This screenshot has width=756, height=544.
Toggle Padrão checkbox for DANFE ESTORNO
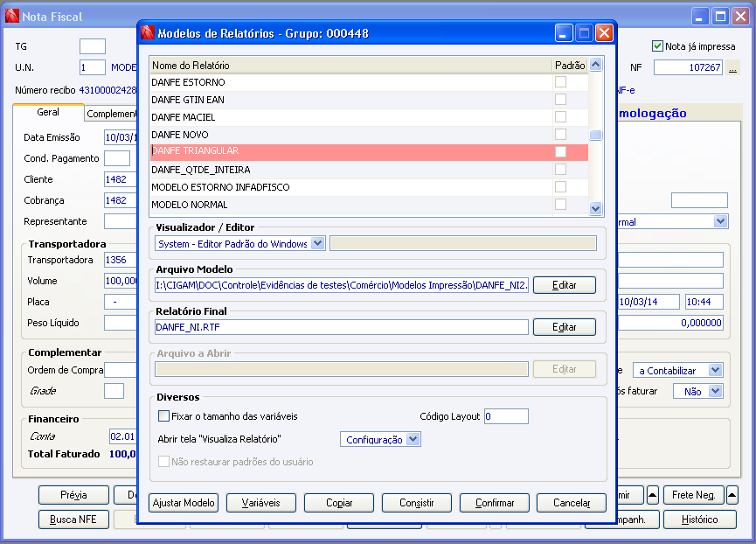click(560, 82)
